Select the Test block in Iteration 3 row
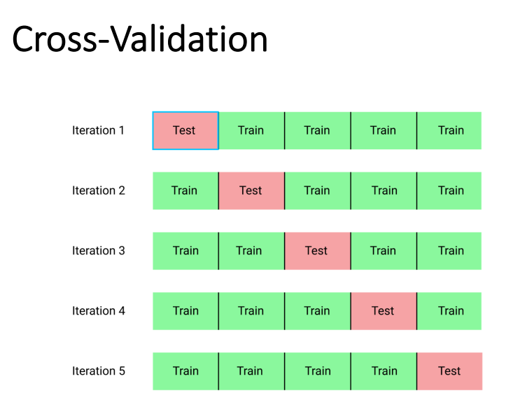Image resolution: width=532 pixels, height=419 pixels. click(x=317, y=251)
